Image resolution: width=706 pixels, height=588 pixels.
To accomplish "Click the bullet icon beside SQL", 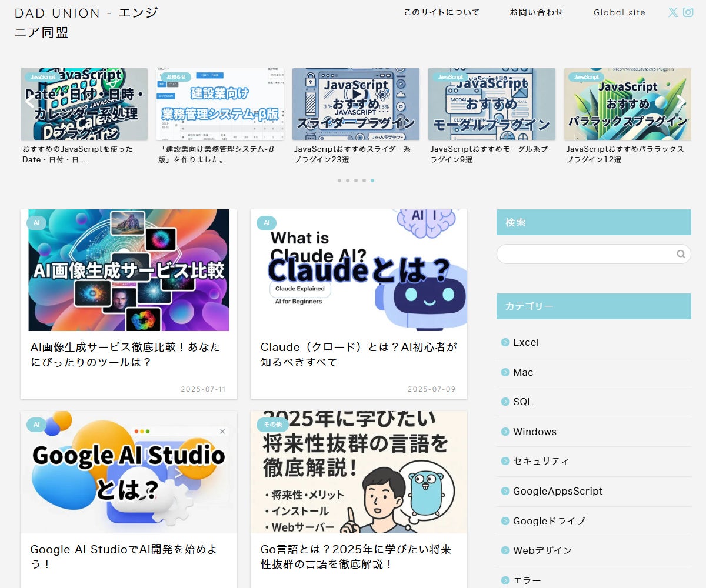I will click(505, 402).
